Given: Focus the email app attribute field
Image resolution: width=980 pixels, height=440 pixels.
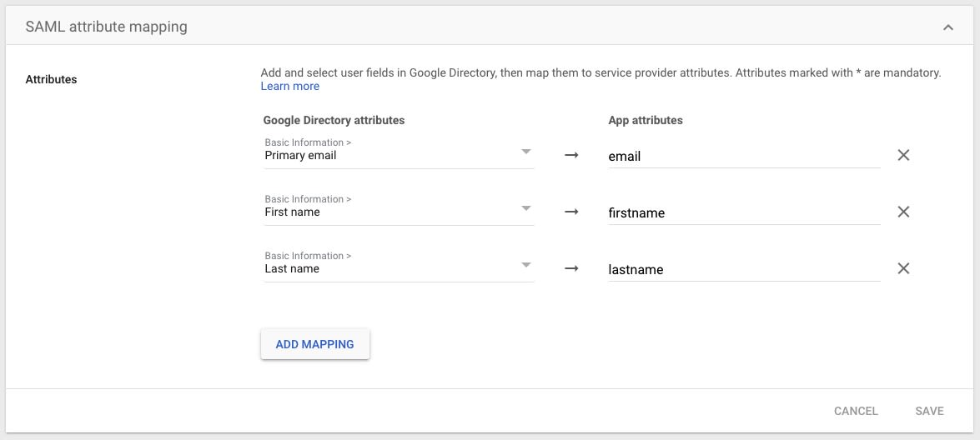Looking at the screenshot, I should pos(743,156).
